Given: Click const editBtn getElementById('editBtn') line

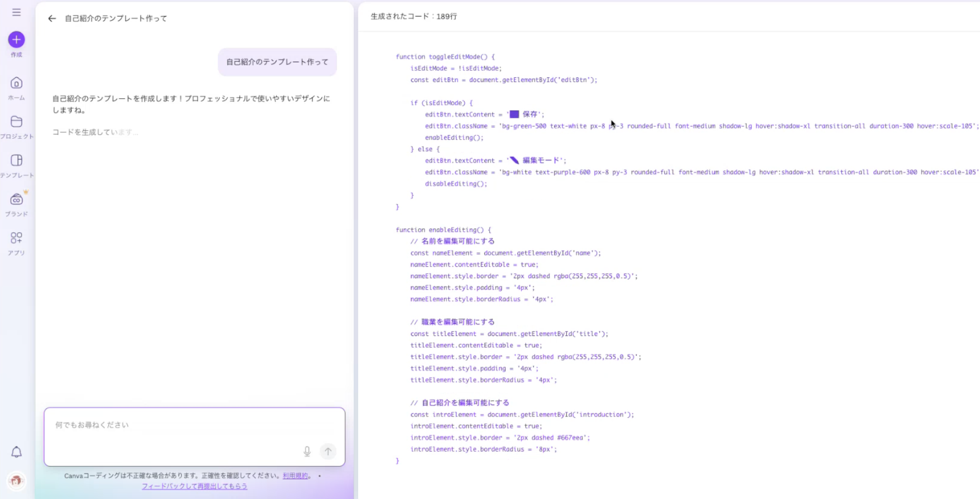Looking at the screenshot, I should click(504, 80).
